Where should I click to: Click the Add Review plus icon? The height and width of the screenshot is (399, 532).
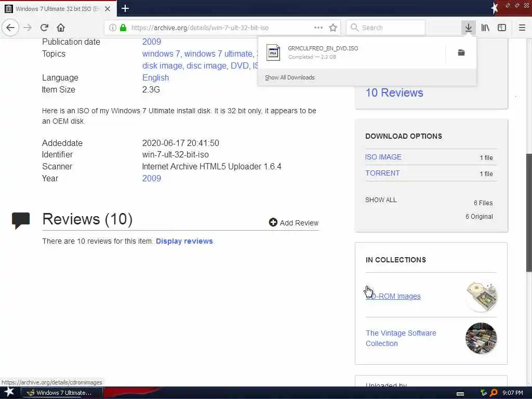(x=273, y=222)
